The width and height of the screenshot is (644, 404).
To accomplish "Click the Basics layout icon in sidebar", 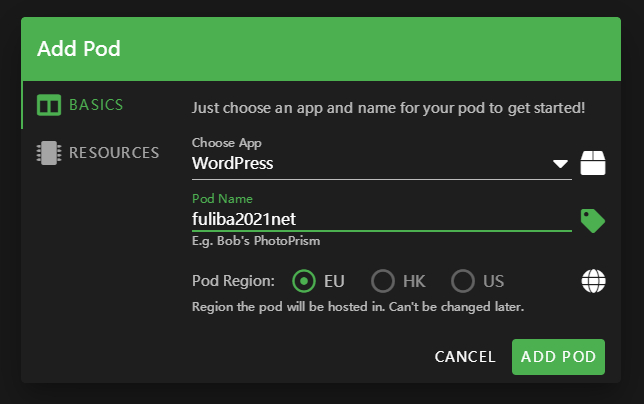I will (49, 105).
